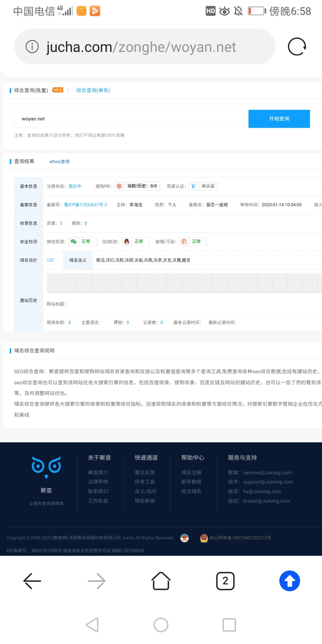Tap the site info icon in address bar

pyautogui.click(x=32, y=47)
